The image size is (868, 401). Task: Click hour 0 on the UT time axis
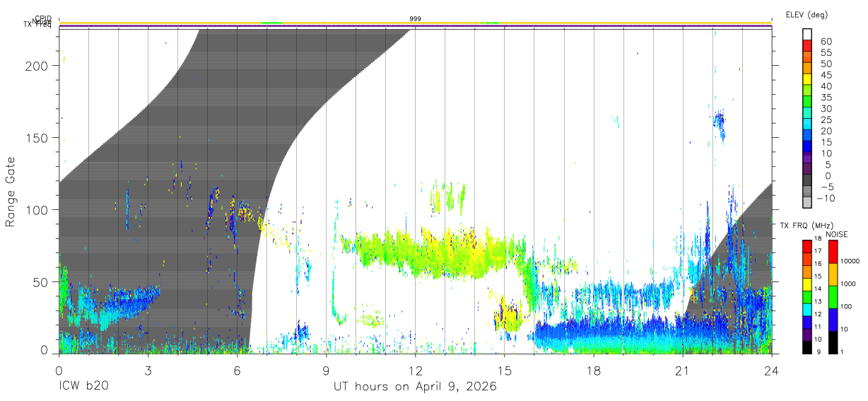[x=59, y=371]
